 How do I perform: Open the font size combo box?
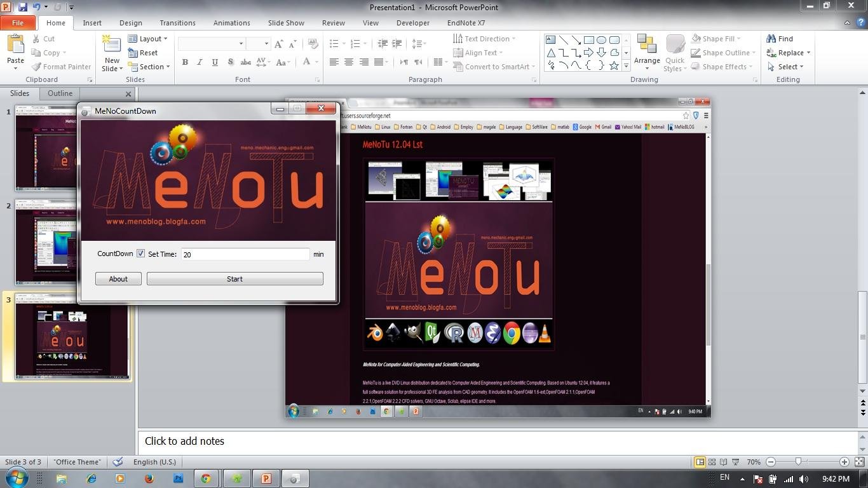pyautogui.click(x=258, y=44)
